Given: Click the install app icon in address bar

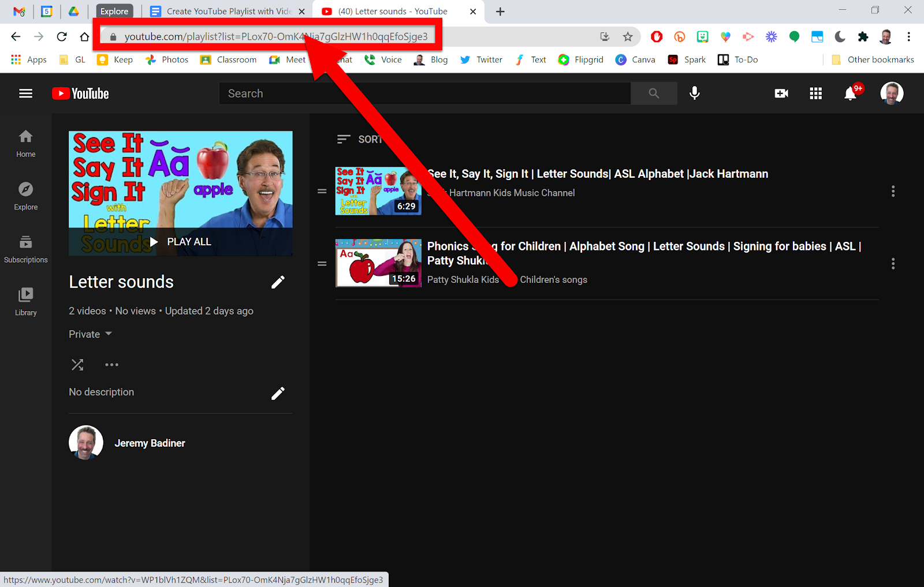Looking at the screenshot, I should (x=605, y=37).
